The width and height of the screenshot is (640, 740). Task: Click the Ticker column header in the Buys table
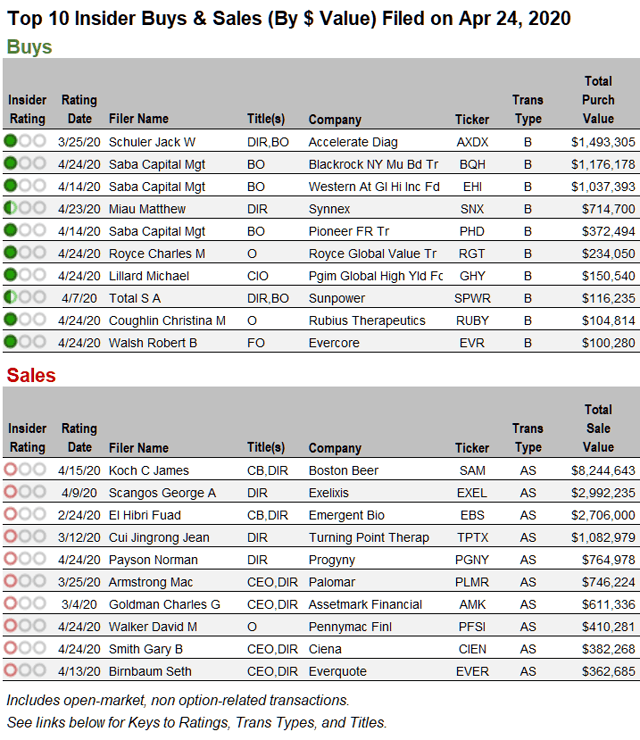(x=472, y=120)
